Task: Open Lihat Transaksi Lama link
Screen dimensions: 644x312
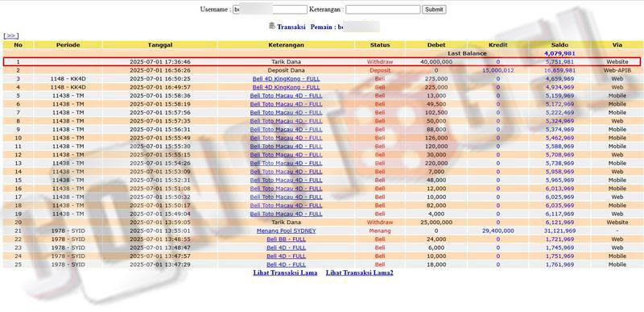Action: [x=285, y=272]
